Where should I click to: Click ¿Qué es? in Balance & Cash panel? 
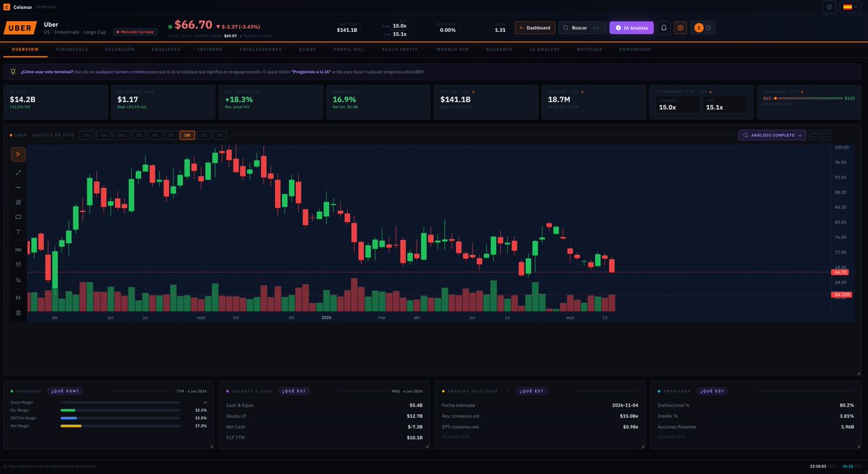pyautogui.click(x=293, y=391)
